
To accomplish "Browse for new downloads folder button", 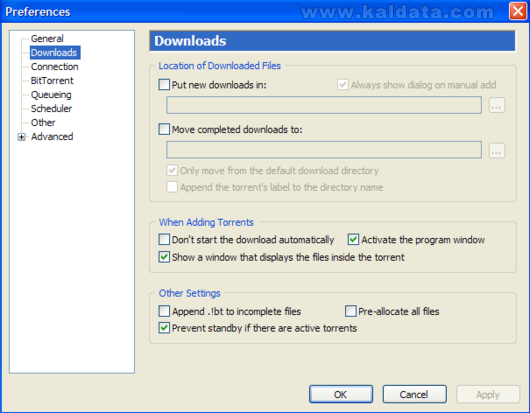I will 497,105.
